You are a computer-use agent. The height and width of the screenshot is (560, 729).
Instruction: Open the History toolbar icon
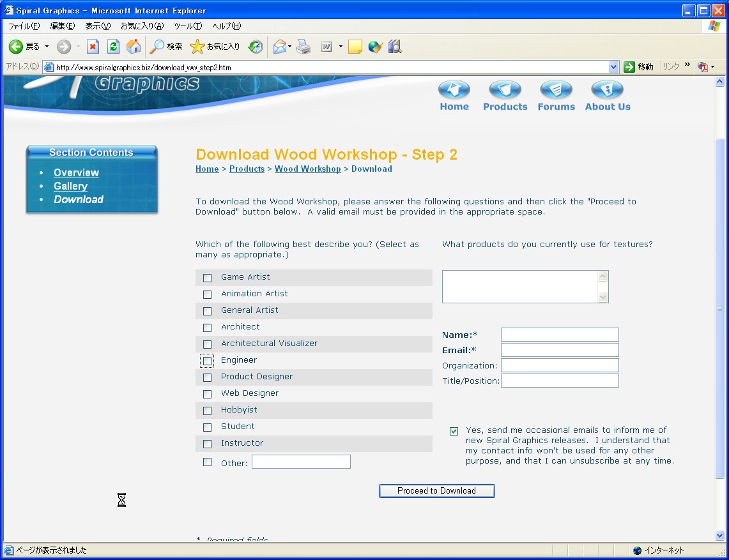coord(255,47)
